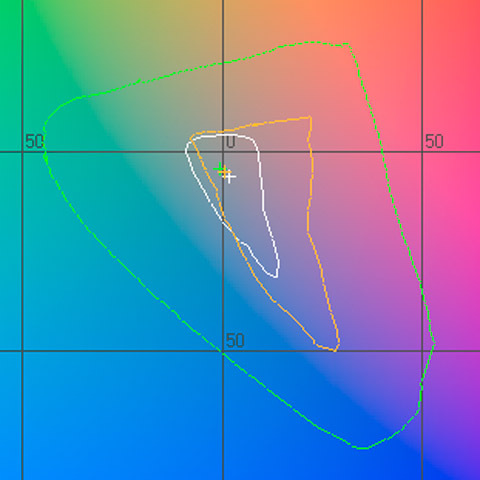Viewport: 480px width, 480px height.
Task: Select the 50 label on the green side
Action: pyautogui.click(x=34, y=142)
